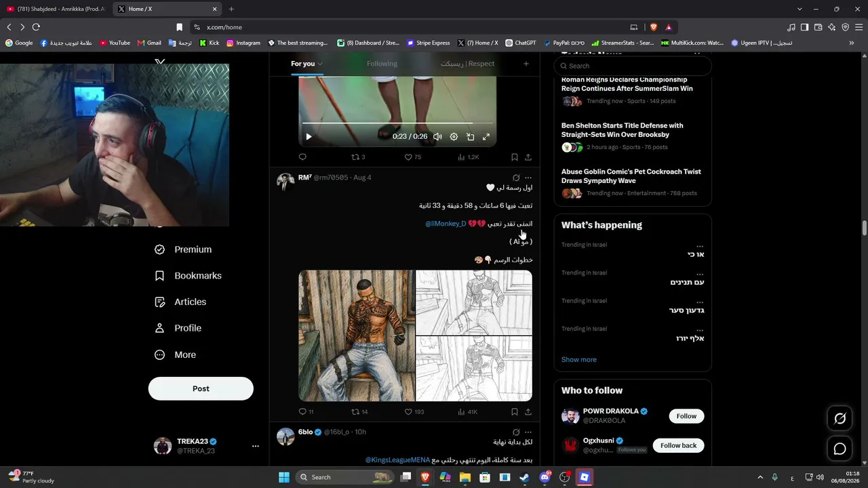
Task: Show more trending topics
Action: point(579,360)
